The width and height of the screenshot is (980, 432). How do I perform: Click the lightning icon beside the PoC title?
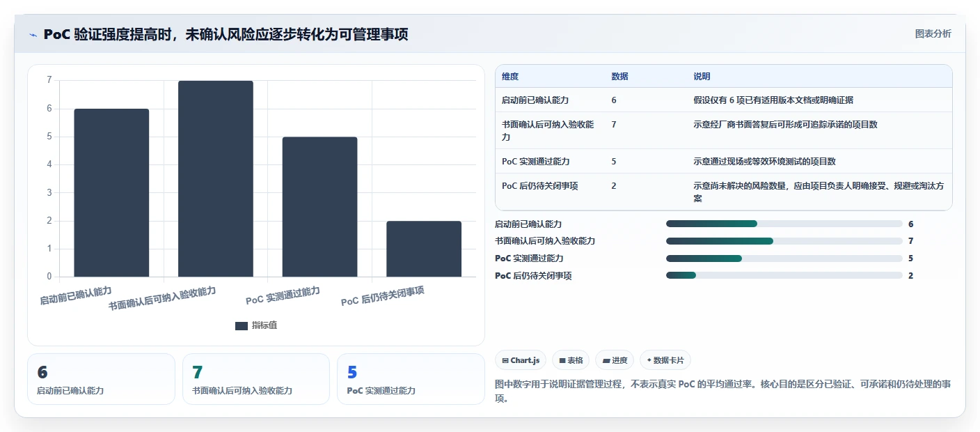pos(33,35)
